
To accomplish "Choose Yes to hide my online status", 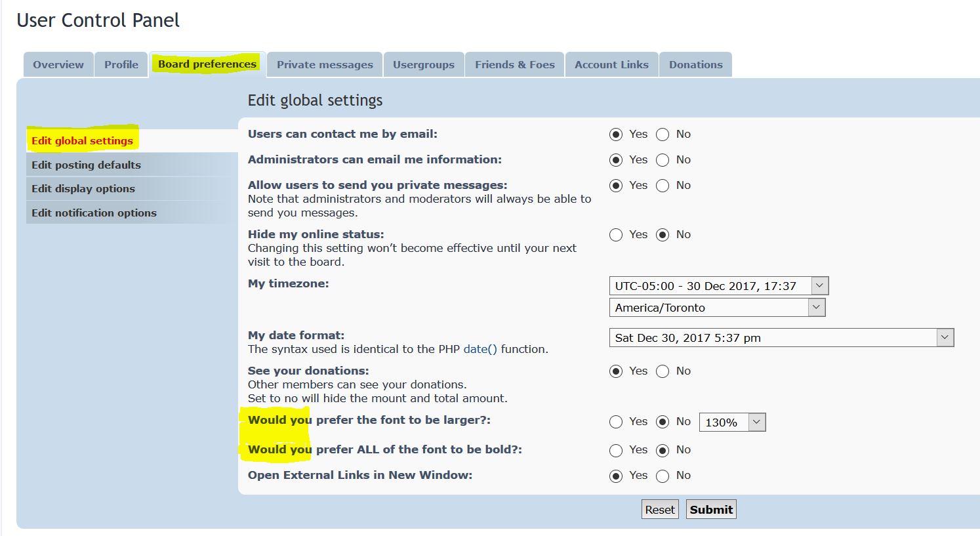I will pos(615,235).
